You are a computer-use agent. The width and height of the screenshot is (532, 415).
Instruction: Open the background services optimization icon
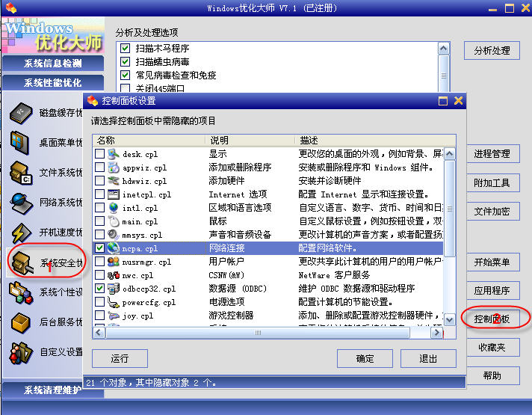tap(21, 322)
